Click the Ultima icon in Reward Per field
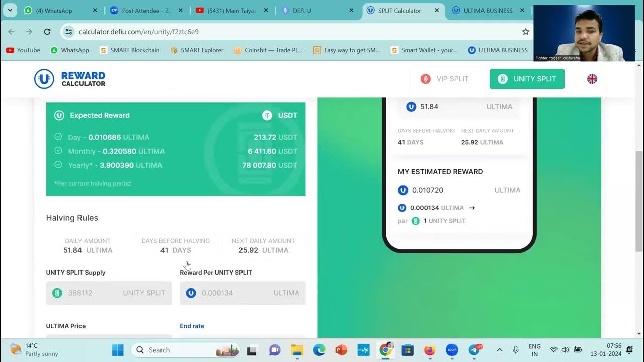Viewport: 644px width, 362px height. point(191,293)
